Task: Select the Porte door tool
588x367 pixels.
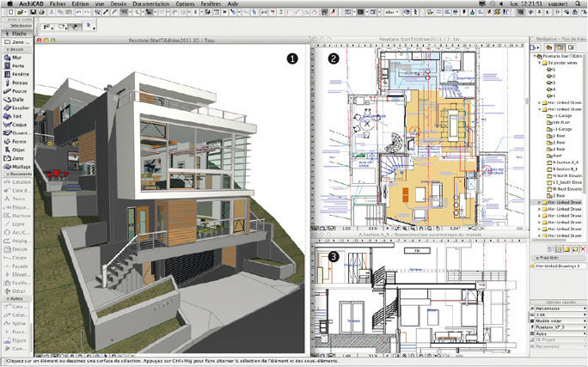Action: (16, 66)
